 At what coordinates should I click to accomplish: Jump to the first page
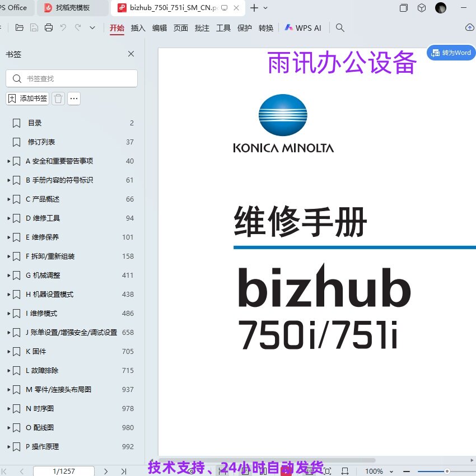[x=4, y=471]
